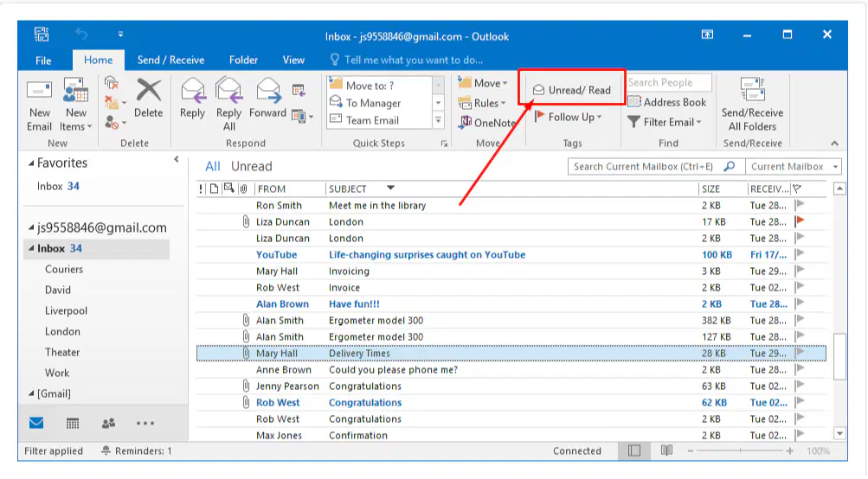The height and width of the screenshot is (479, 868).
Task: Expand the Quick Steps gallery
Action: pos(439,120)
